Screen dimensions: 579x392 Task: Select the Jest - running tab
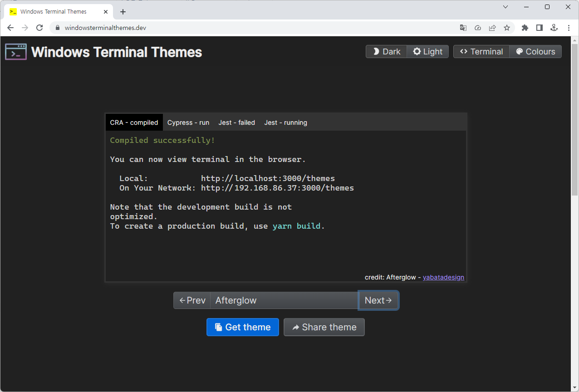[286, 122]
